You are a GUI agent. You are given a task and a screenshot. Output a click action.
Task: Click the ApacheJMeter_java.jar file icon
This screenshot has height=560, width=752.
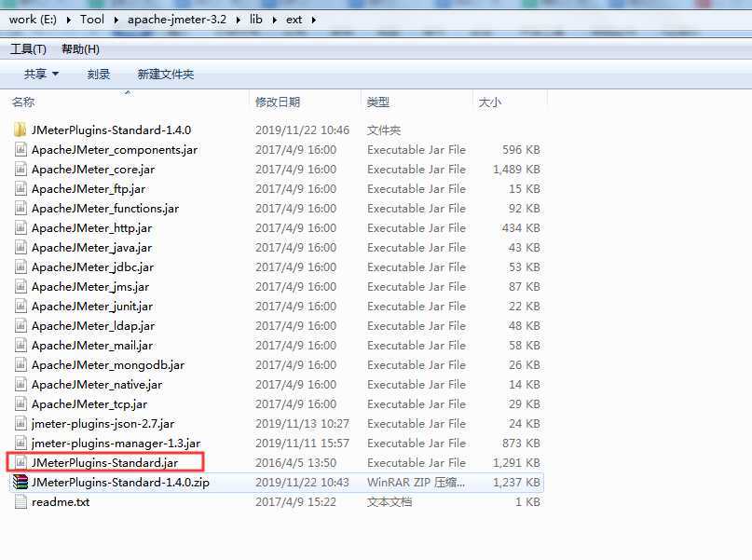pos(21,248)
